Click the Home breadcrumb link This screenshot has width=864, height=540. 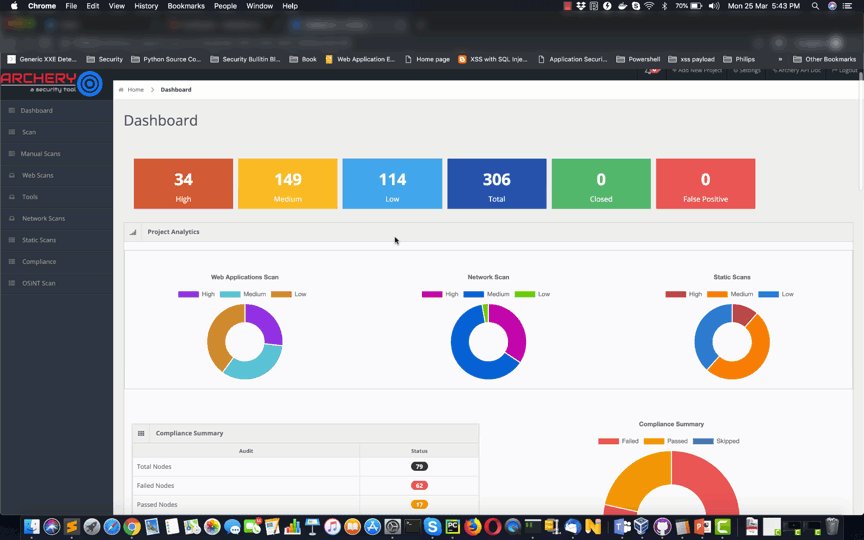[136, 89]
